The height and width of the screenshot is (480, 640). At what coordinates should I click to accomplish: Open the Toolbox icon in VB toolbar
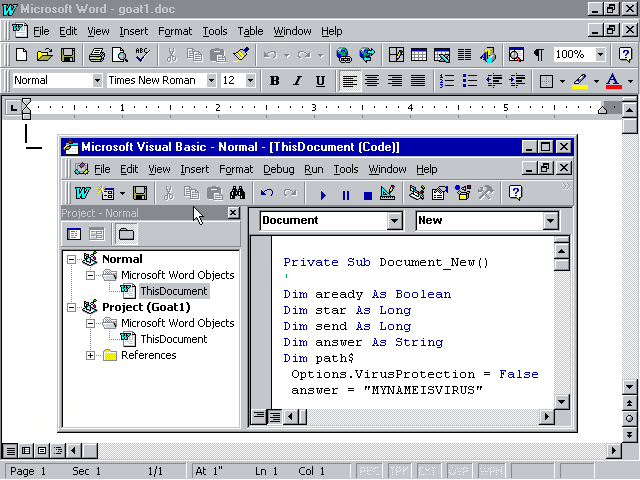point(486,193)
